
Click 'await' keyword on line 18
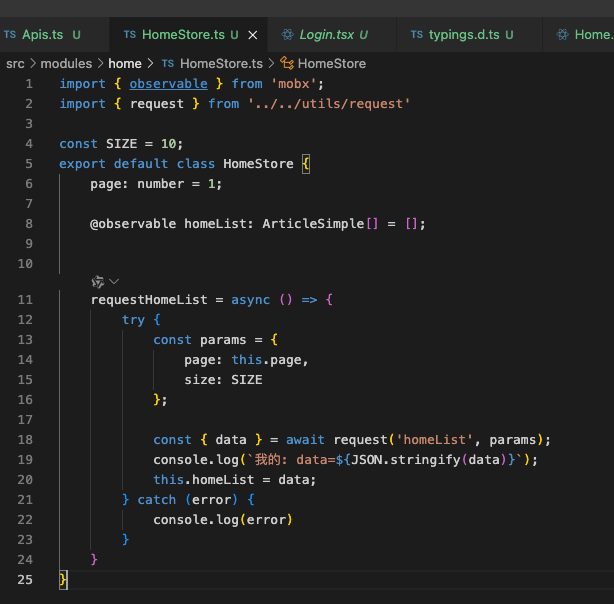pos(305,440)
